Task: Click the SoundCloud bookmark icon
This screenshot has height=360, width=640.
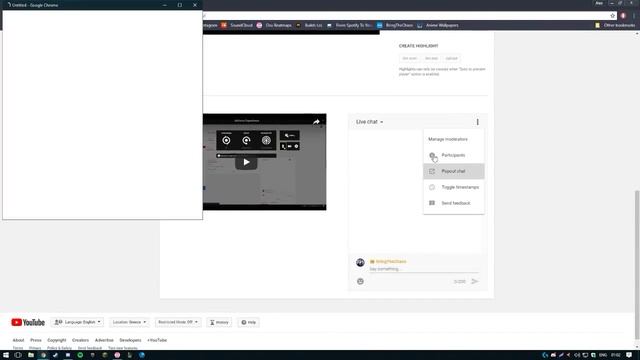Action: (224, 25)
